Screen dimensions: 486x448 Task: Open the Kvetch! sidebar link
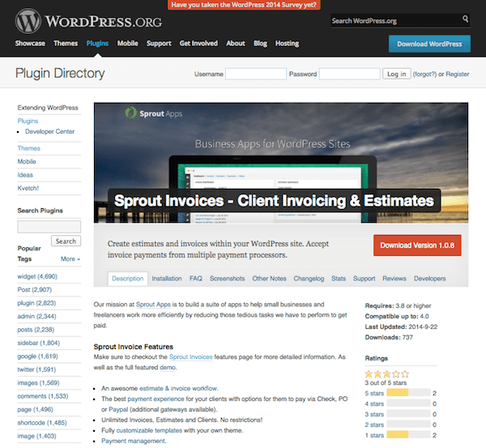(28, 188)
